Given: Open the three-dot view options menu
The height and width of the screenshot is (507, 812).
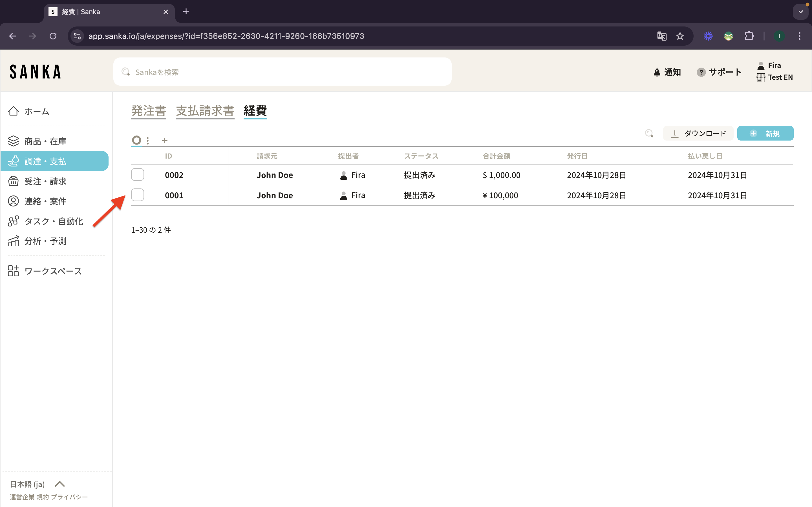Looking at the screenshot, I should (148, 141).
